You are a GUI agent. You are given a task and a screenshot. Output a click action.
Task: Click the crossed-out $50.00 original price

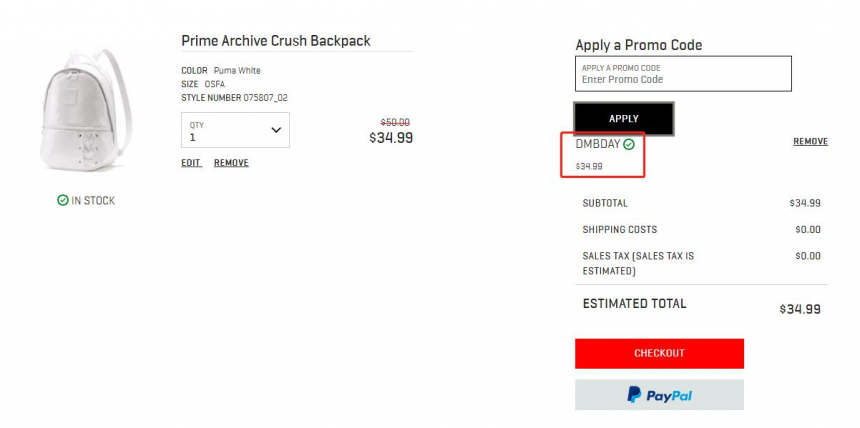tap(395, 122)
